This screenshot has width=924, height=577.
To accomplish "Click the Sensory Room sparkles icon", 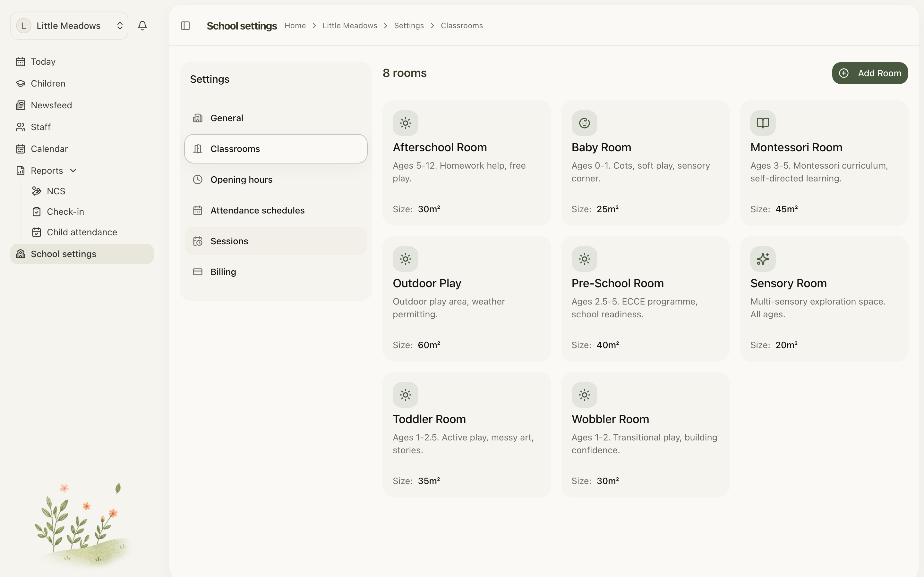I will [x=763, y=259].
